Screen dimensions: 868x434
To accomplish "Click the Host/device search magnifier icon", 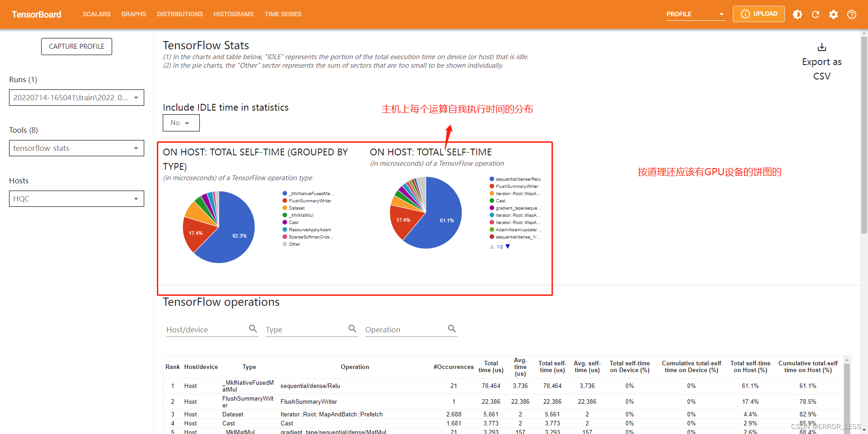I will tap(253, 328).
